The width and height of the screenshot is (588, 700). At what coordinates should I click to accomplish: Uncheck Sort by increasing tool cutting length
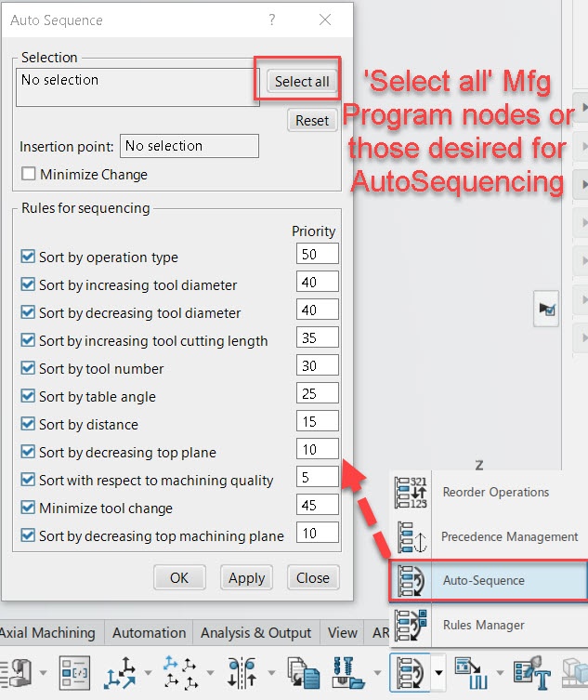pyautogui.click(x=28, y=339)
